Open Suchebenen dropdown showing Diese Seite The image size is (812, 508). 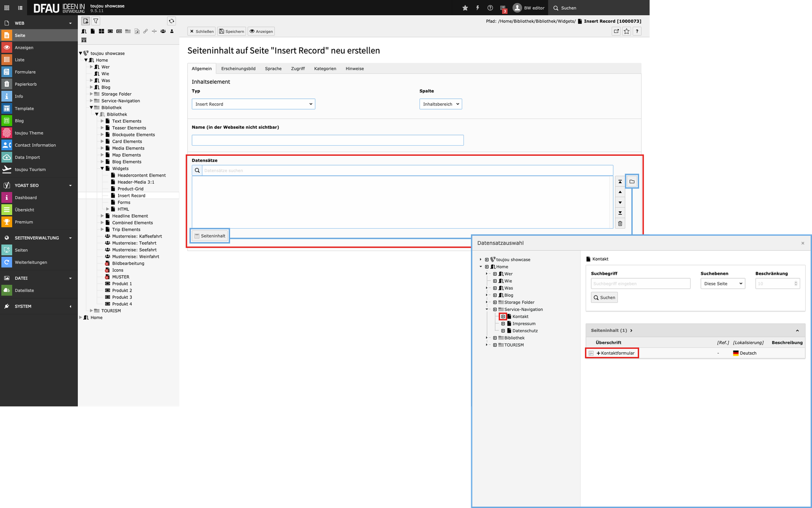point(723,284)
